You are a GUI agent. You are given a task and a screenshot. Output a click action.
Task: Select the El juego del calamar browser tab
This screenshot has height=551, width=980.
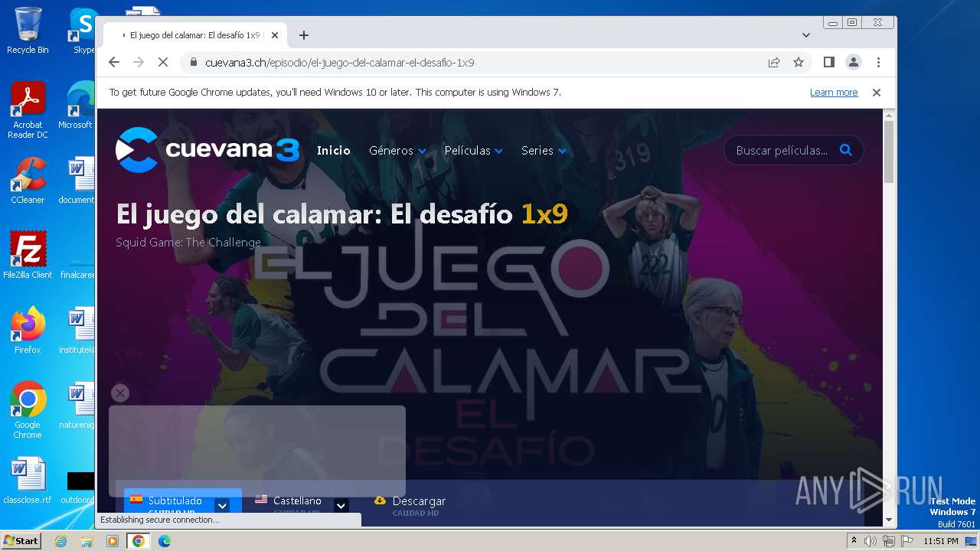click(195, 35)
